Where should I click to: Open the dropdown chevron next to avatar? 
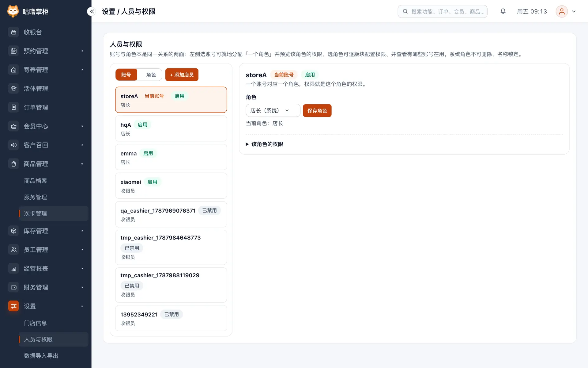[574, 11]
